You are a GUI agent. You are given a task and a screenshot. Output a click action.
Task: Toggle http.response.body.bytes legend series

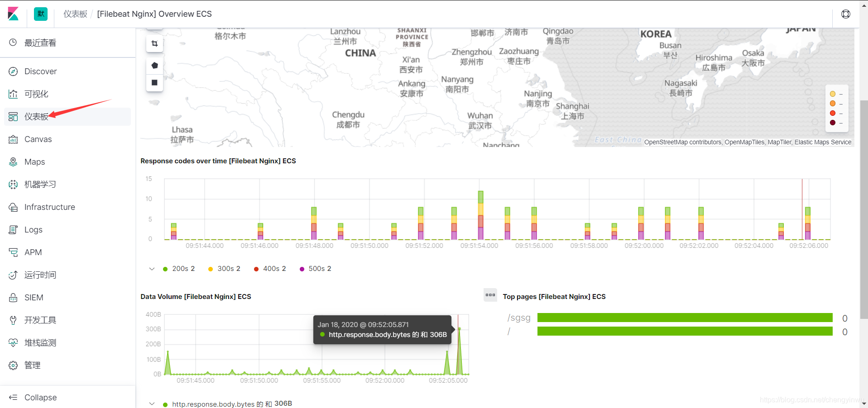(x=227, y=404)
